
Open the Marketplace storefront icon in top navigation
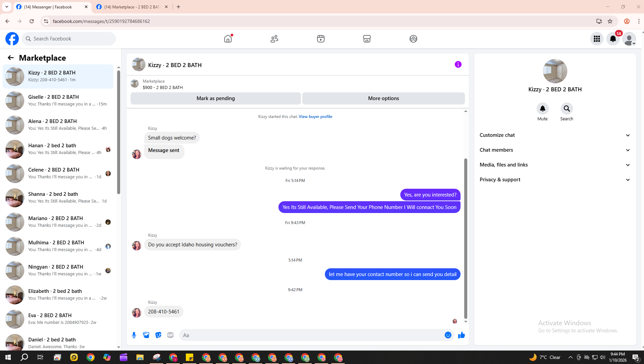pyautogui.click(x=367, y=39)
